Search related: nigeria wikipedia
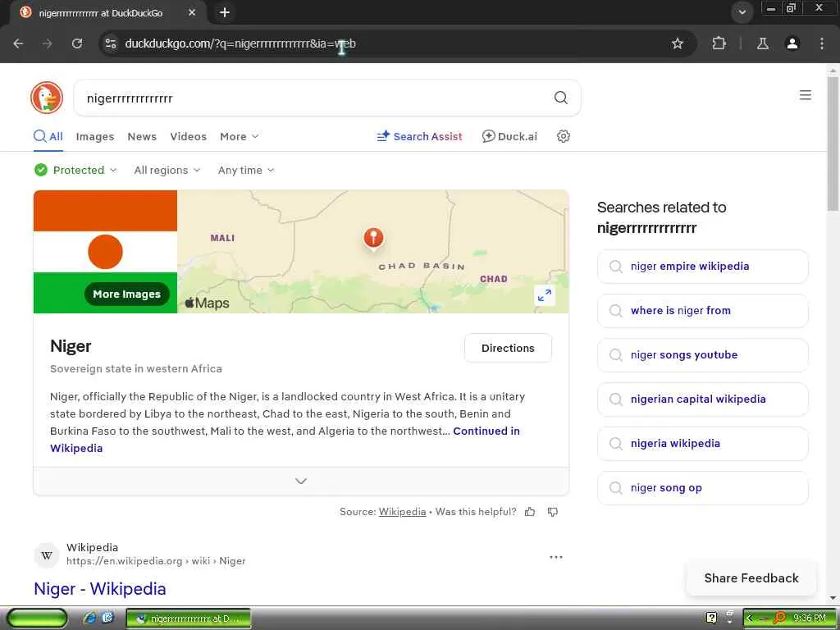The height and width of the screenshot is (630, 840). pyautogui.click(x=702, y=444)
